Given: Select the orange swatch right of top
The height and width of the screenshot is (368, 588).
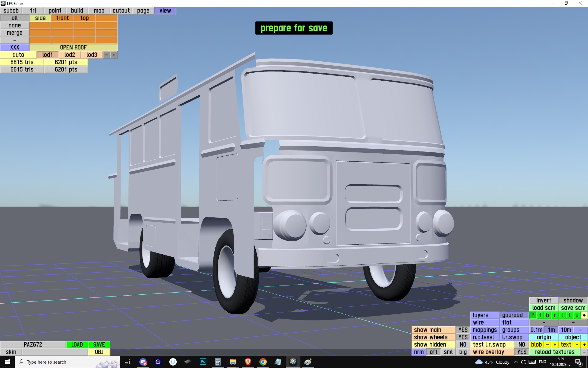Looking at the screenshot, I should 106,18.
